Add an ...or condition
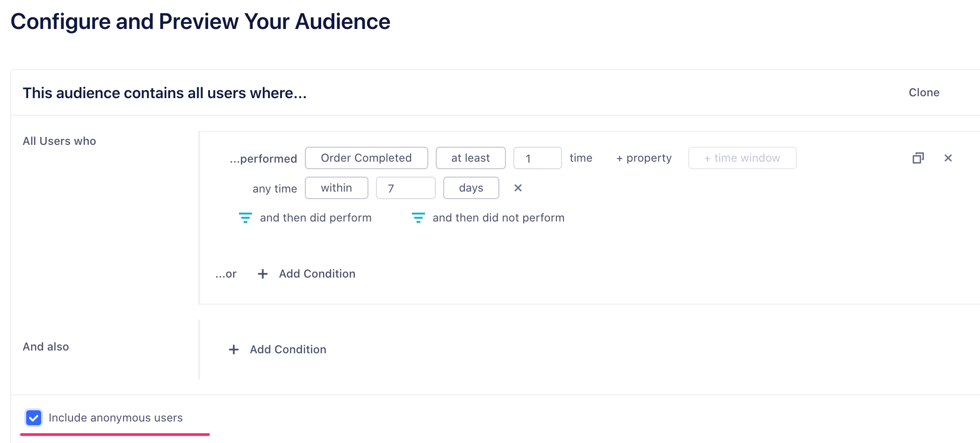980x443 pixels. tap(317, 274)
